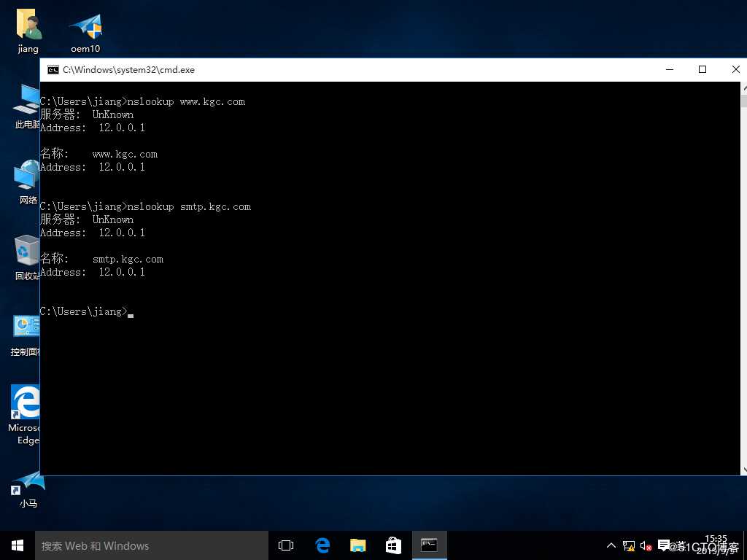Click the cmd vertical scrollbar down arrow
This screenshot has width=747, height=560.
click(744, 470)
